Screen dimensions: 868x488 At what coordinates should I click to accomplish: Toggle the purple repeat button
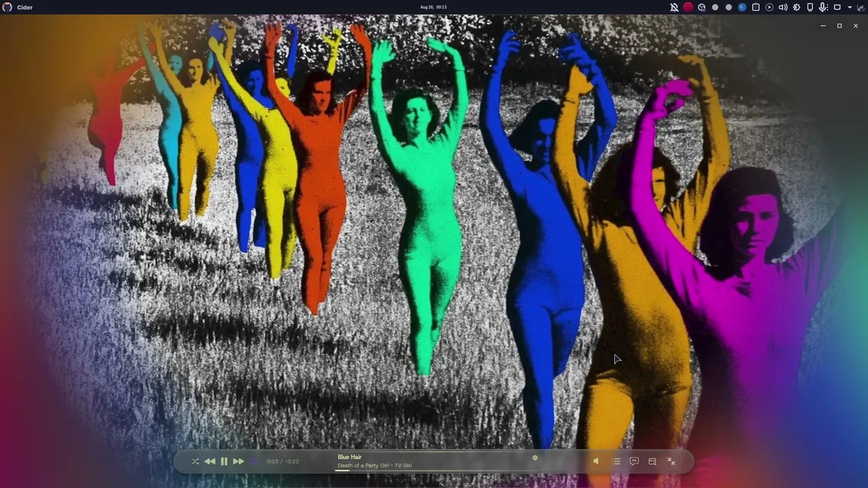pyautogui.click(x=254, y=462)
